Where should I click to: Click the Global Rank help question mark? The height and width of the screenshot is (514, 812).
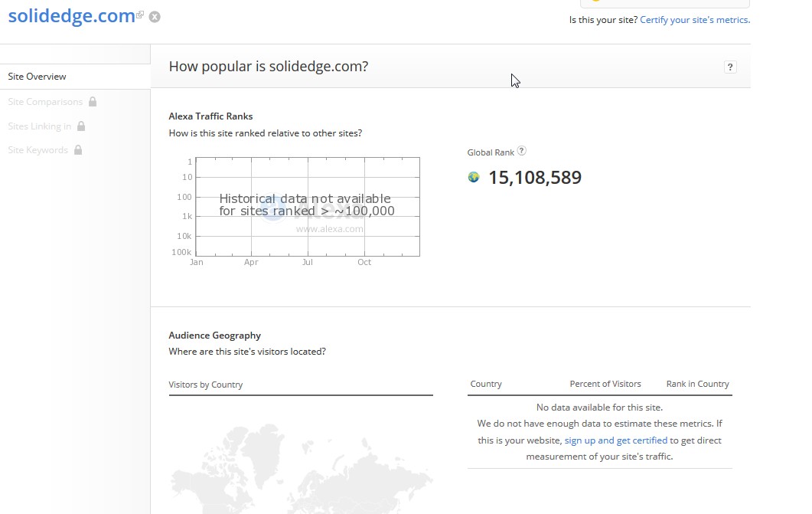522,152
